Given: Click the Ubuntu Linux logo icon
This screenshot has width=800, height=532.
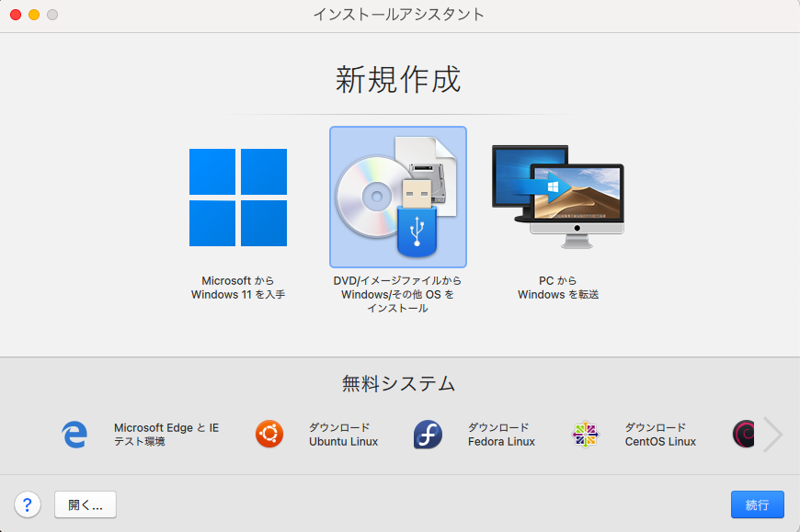Looking at the screenshot, I should [269, 435].
